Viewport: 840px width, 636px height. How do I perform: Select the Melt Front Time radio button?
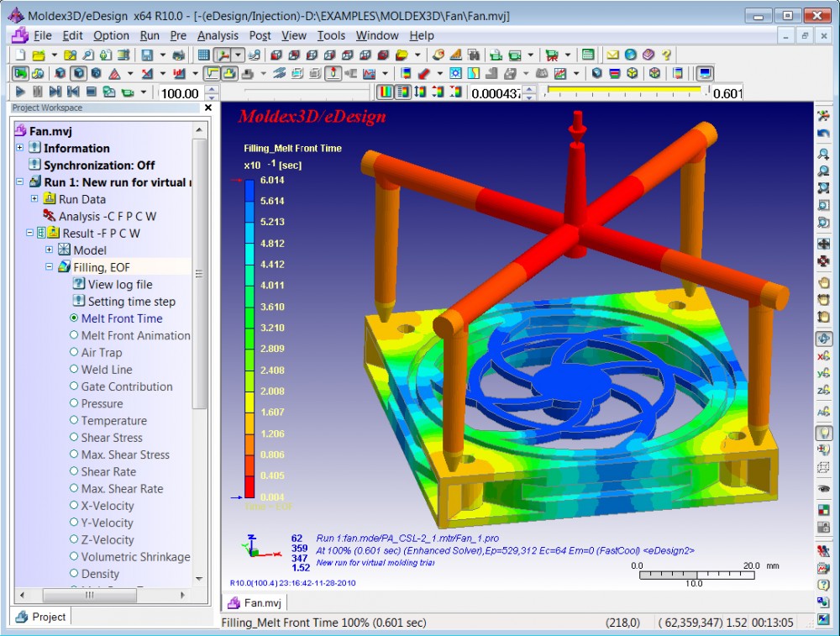[74, 318]
